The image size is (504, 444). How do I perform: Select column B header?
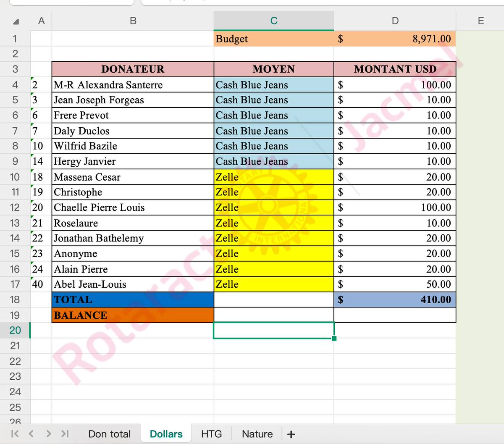pos(133,21)
